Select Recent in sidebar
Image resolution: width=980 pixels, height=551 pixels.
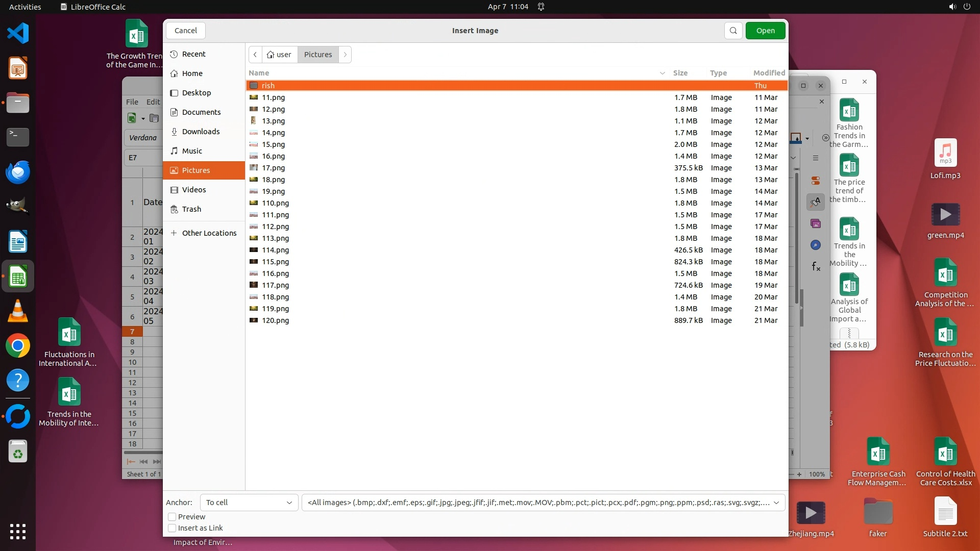pyautogui.click(x=193, y=54)
